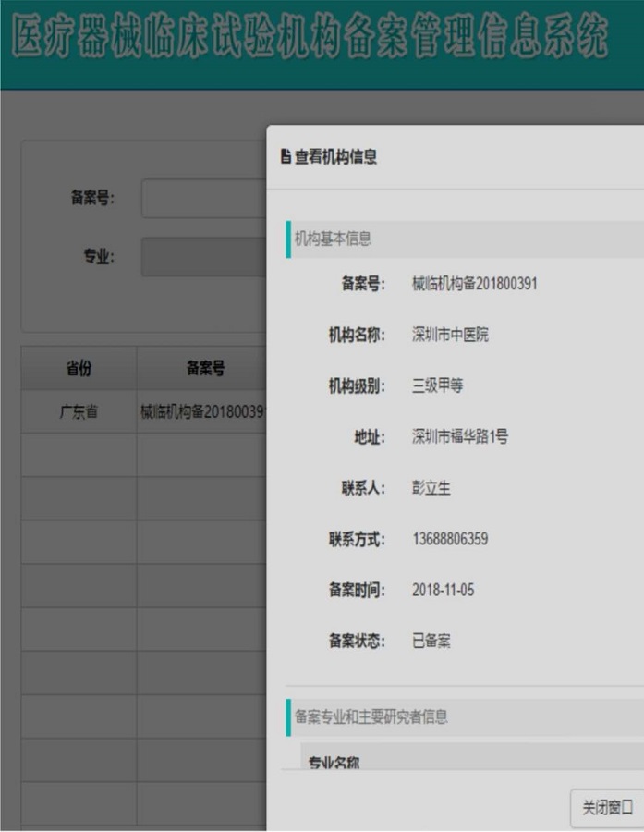Click the 机构级别: label
This screenshot has height=832, width=644.
pos(357,385)
